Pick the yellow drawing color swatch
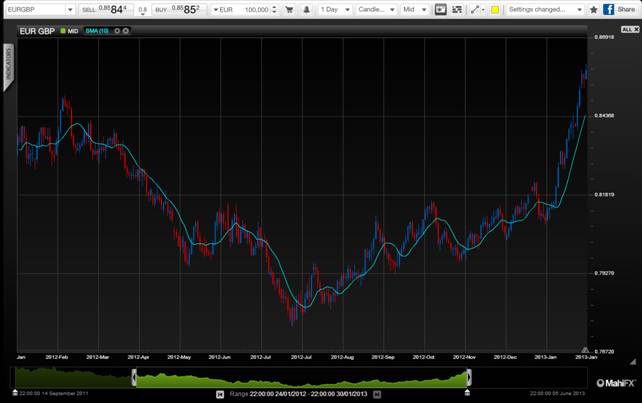 pos(494,10)
